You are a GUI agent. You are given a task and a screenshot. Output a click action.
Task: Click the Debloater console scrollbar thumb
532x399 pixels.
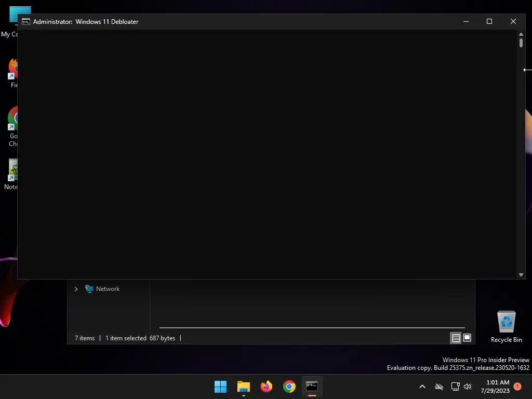click(521, 43)
